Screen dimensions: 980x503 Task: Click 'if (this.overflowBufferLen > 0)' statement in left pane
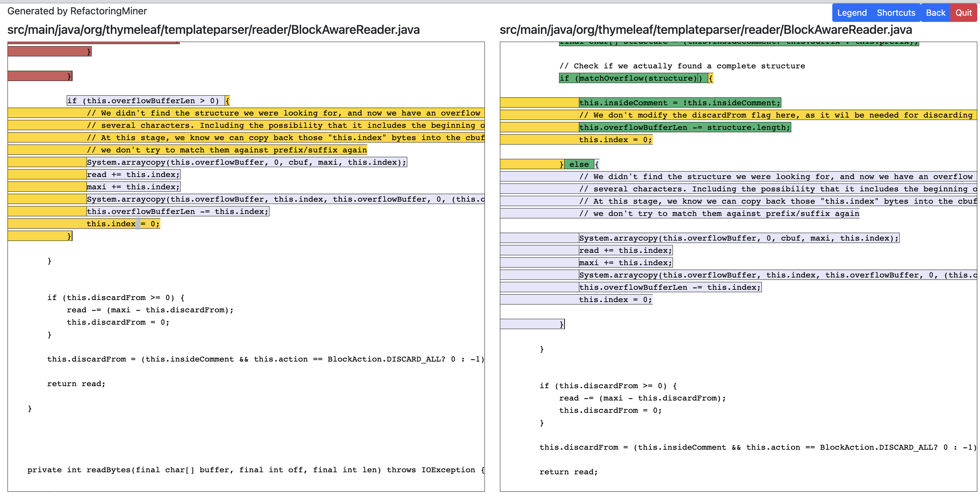point(145,100)
